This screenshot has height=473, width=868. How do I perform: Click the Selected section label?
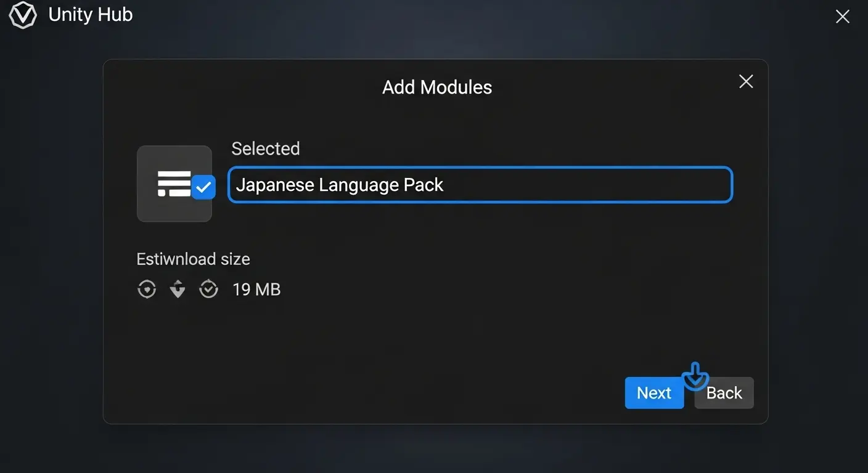click(x=266, y=148)
